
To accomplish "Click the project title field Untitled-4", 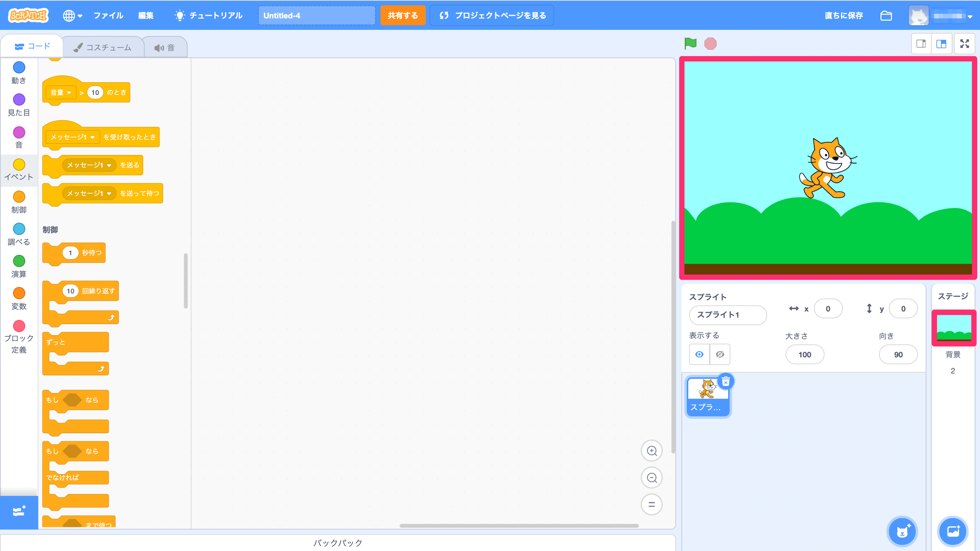I will 317,16.
